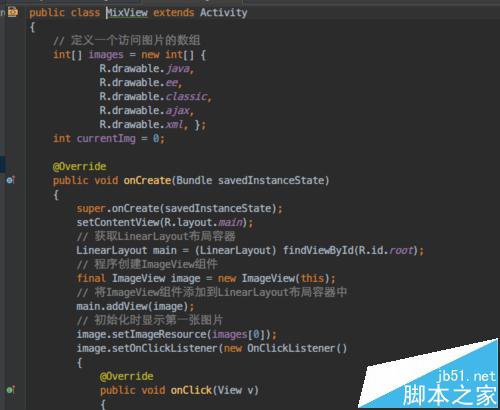Click R.drawable.classic entry
Image resolution: width=500 pixels, height=410 pixels.
pos(155,97)
